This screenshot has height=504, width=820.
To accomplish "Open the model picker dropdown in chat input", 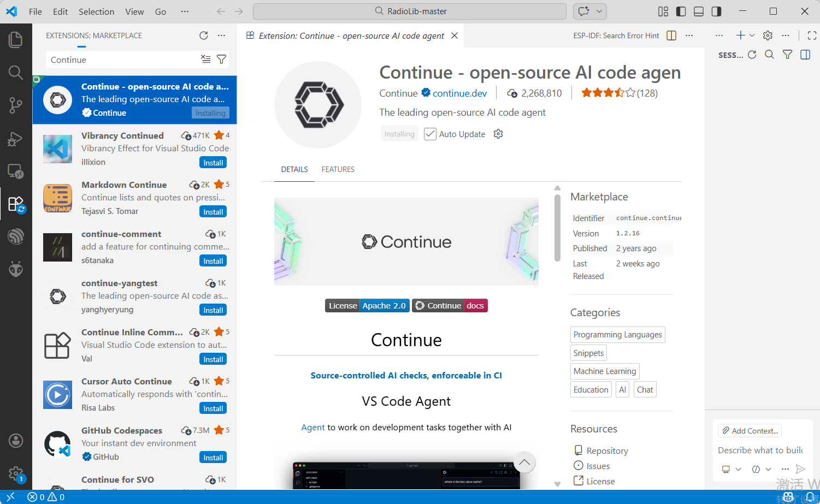I will click(x=762, y=469).
